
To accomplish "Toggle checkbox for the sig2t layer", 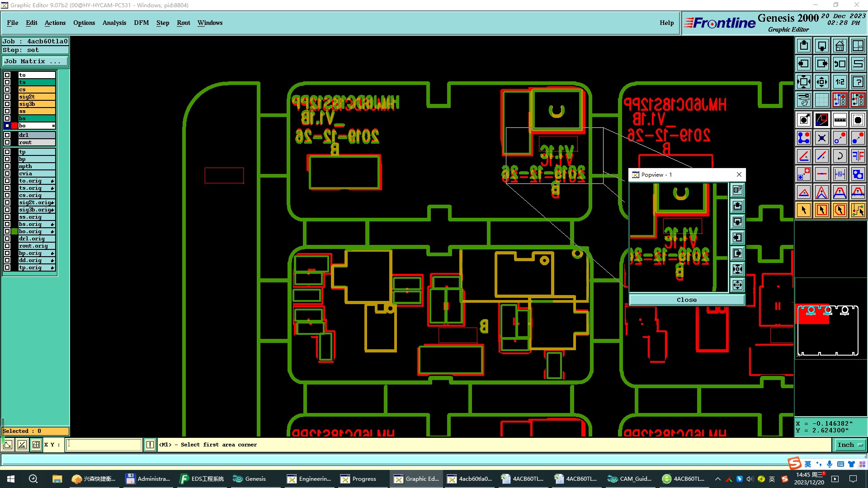I will [x=7, y=97].
